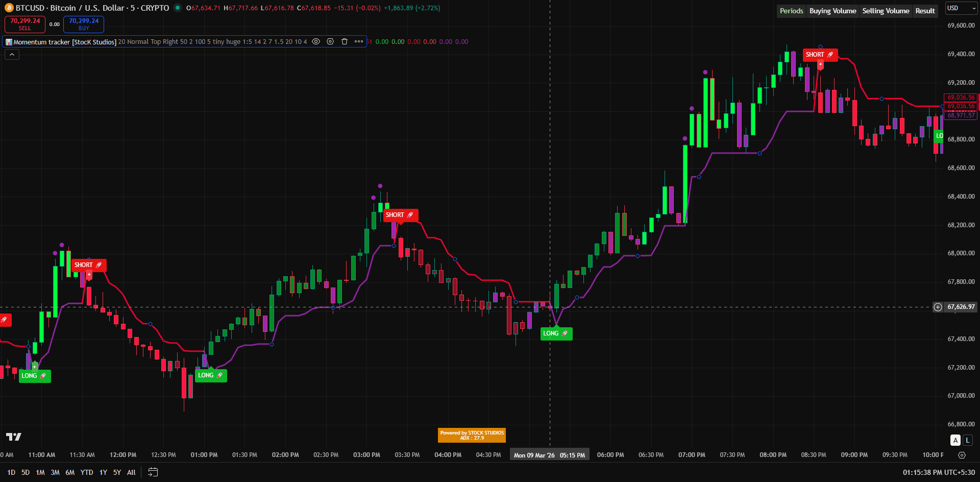Click the Powered by STOCK STUDIOS ADX box
This screenshot has width=980, height=482.
click(x=472, y=435)
